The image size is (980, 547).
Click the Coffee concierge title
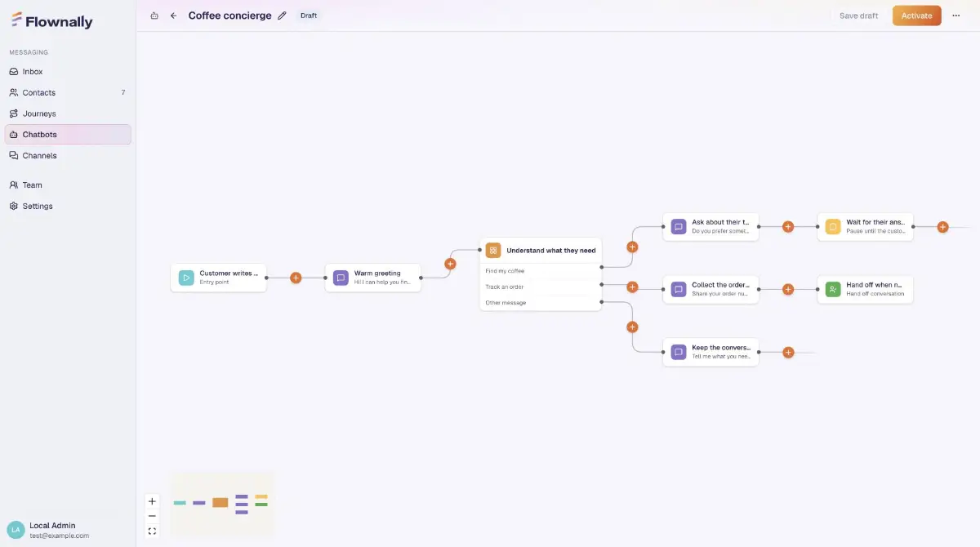pyautogui.click(x=229, y=16)
